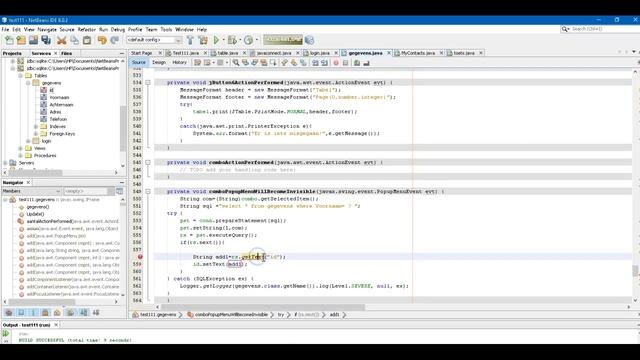Screen dimensions: 640x360
Task: Click the test111.gegevens breadcrumb
Action: pyautogui.click(x=158, y=315)
